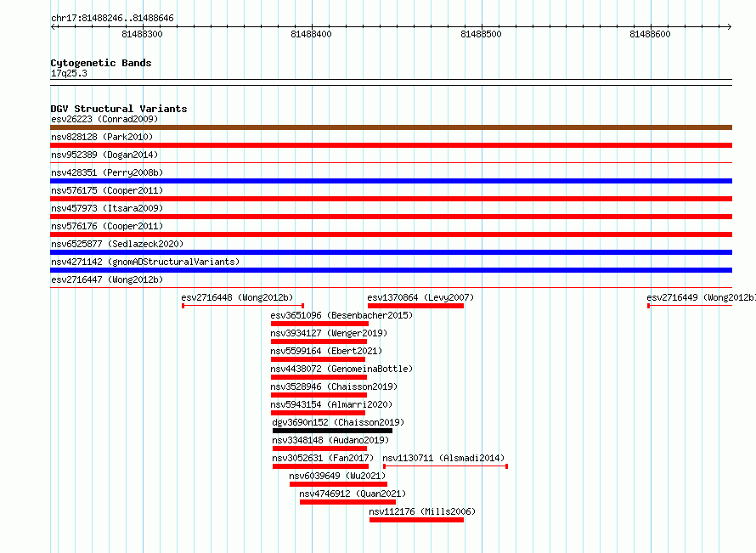The height and width of the screenshot is (553, 756).
Task: Select the red nsv6039649 variant bar
Action: [x=338, y=484]
